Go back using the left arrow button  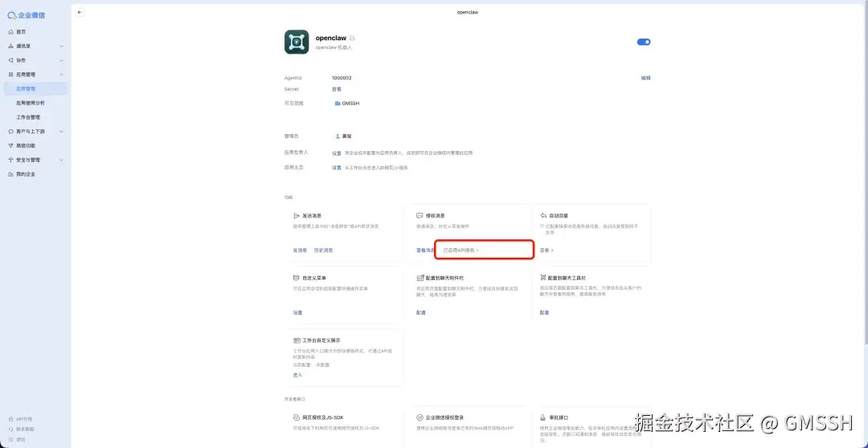[80, 12]
